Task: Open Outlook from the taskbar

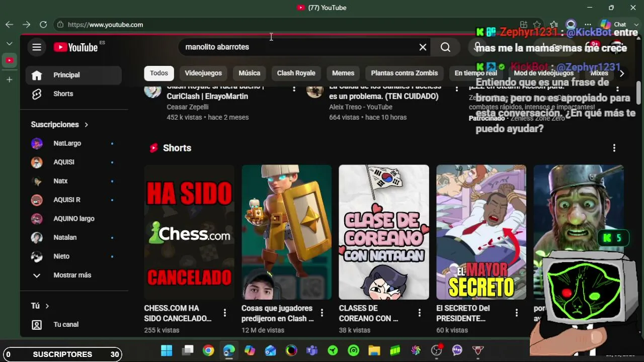Action: pos(271,350)
